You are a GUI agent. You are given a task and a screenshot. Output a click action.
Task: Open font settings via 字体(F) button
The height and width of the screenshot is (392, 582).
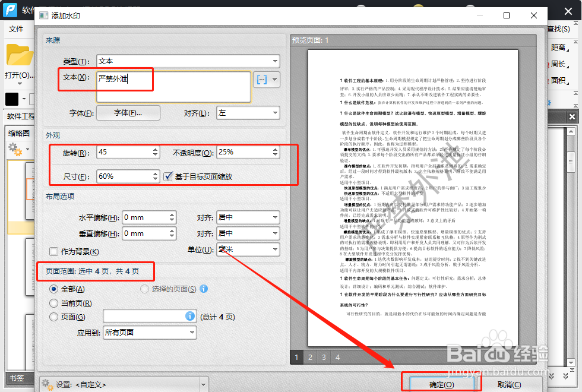tap(128, 112)
